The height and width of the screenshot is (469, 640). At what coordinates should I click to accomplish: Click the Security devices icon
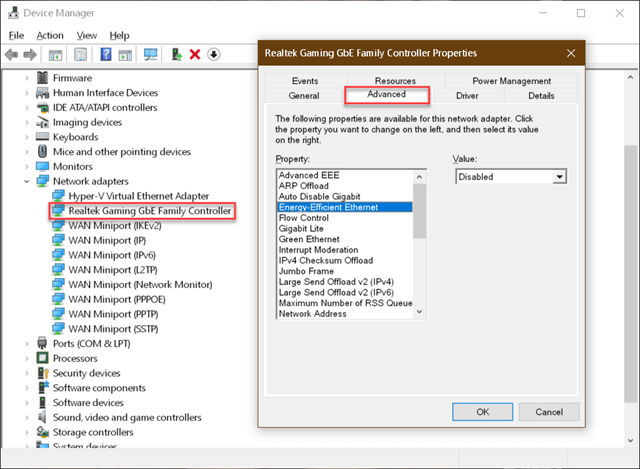(x=43, y=373)
